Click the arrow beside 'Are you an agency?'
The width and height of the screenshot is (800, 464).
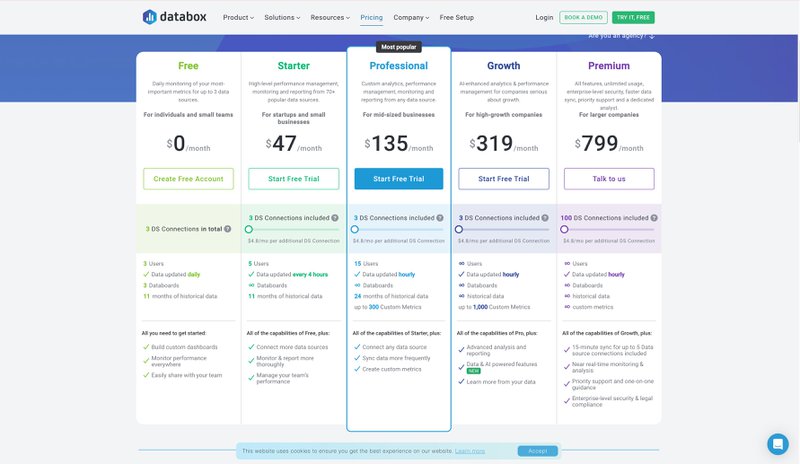tap(652, 36)
